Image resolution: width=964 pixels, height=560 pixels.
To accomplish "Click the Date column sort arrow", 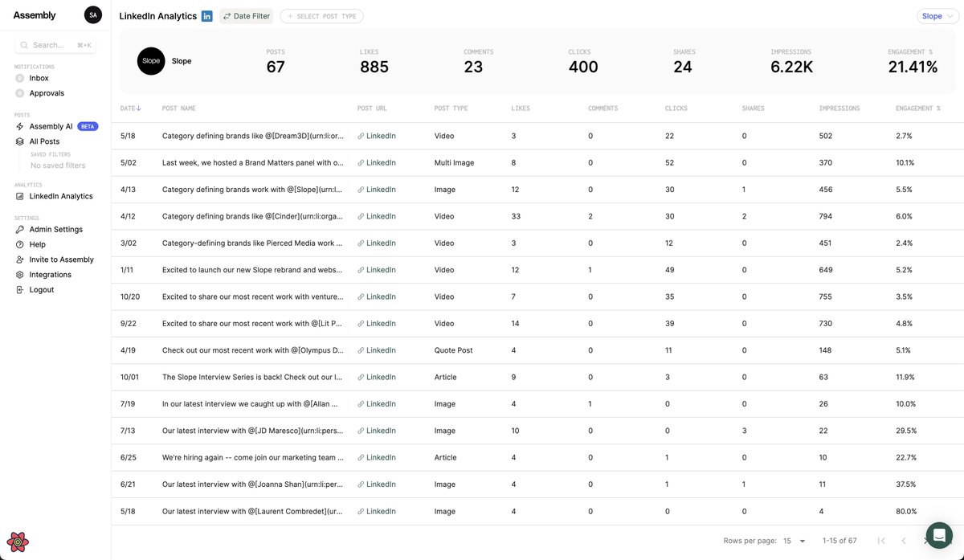I will (x=139, y=108).
